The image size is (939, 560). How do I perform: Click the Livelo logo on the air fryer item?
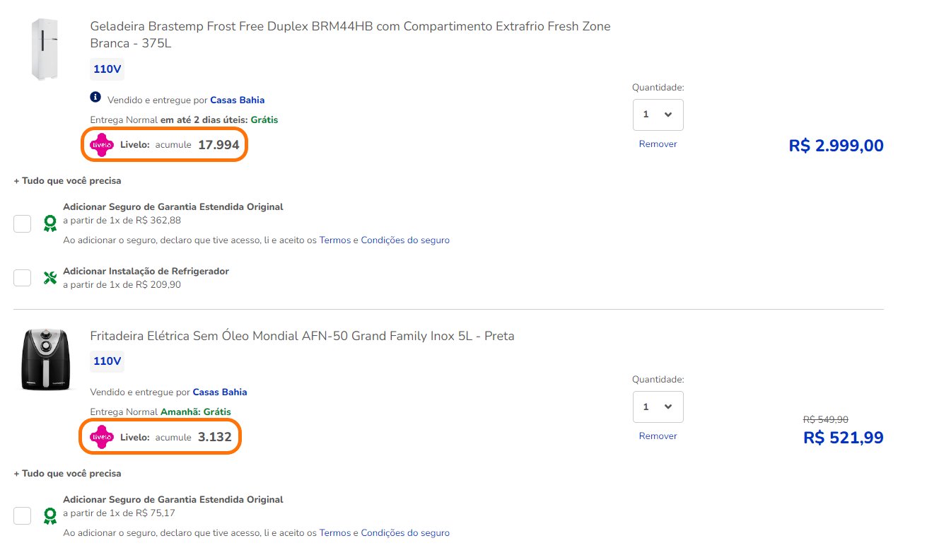click(102, 437)
